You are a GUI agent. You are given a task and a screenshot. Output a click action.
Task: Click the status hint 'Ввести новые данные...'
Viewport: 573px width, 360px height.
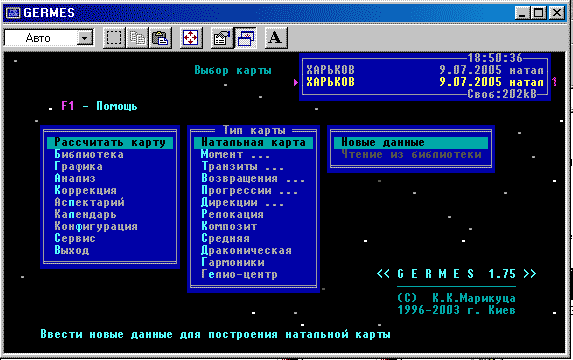pos(215,334)
